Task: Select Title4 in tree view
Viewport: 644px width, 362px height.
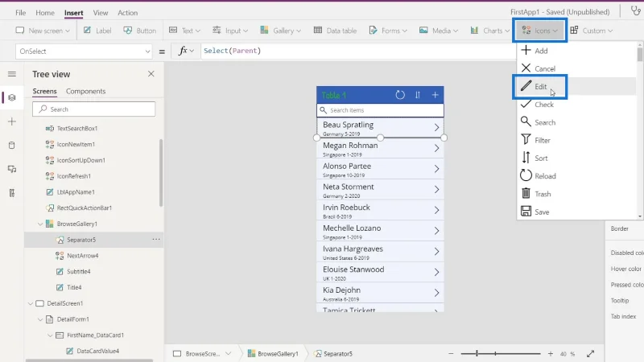Action: 74,287
